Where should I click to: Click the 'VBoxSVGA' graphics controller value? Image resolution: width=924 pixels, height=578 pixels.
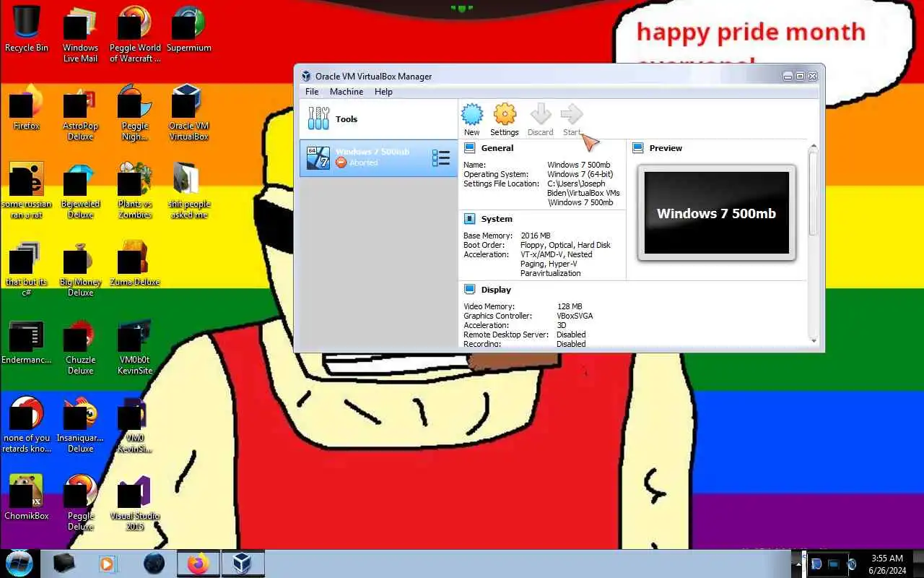(x=575, y=316)
